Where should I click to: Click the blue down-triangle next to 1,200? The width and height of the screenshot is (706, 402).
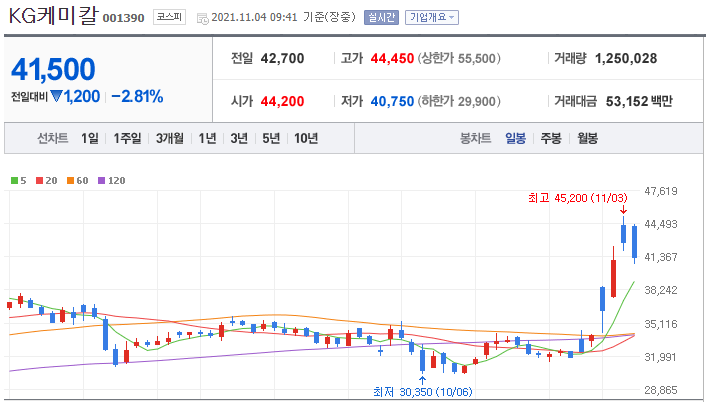55,96
